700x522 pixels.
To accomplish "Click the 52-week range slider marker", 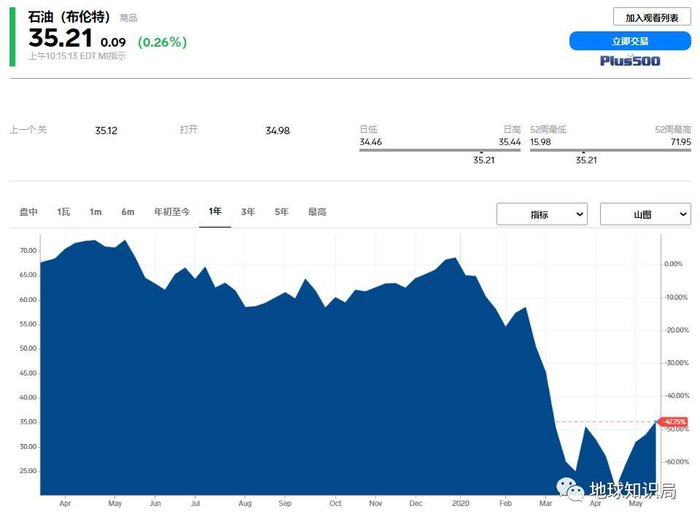I will 585,151.
